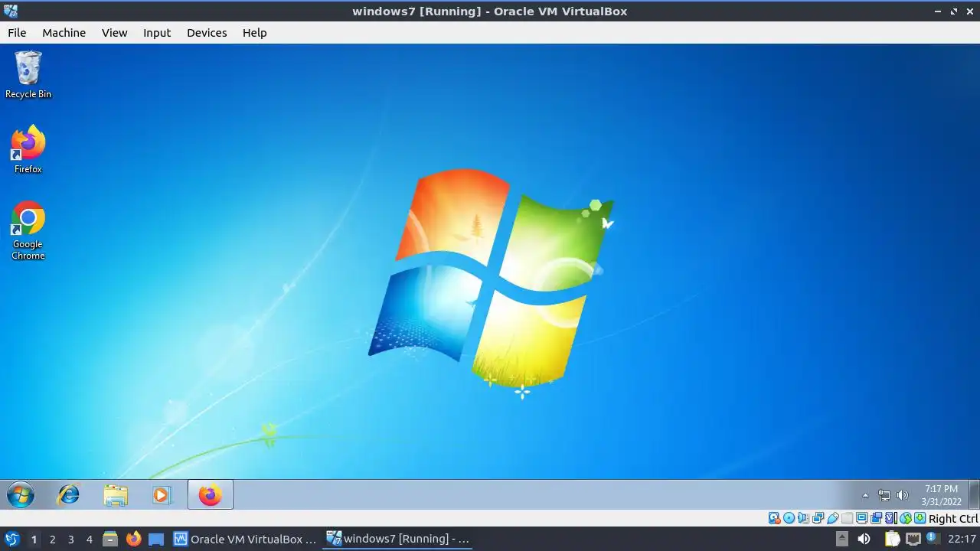Open the host panel application menu
The height and width of the screenshot is (551, 980).
pyautogui.click(x=11, y=539)
